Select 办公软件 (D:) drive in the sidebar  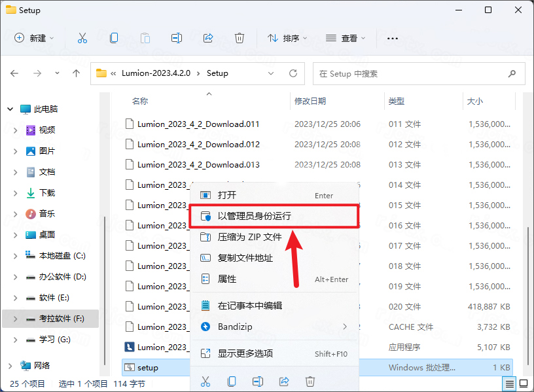[62, 277]
